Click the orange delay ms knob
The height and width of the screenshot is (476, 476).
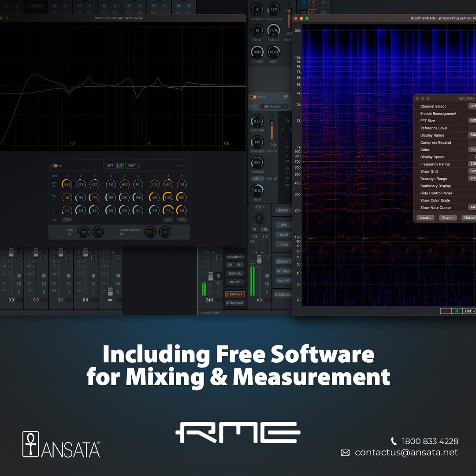pyautogui.click(x=83, y=232)
